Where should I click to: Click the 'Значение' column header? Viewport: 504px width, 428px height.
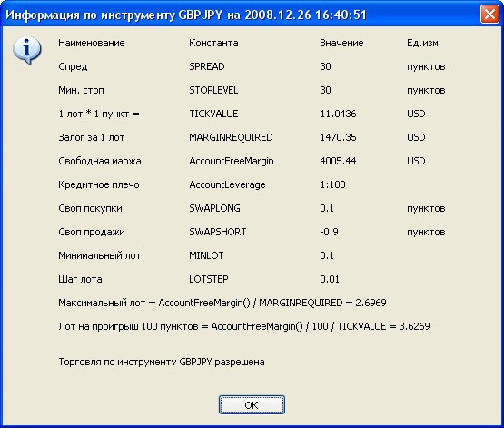coord(341,43)
